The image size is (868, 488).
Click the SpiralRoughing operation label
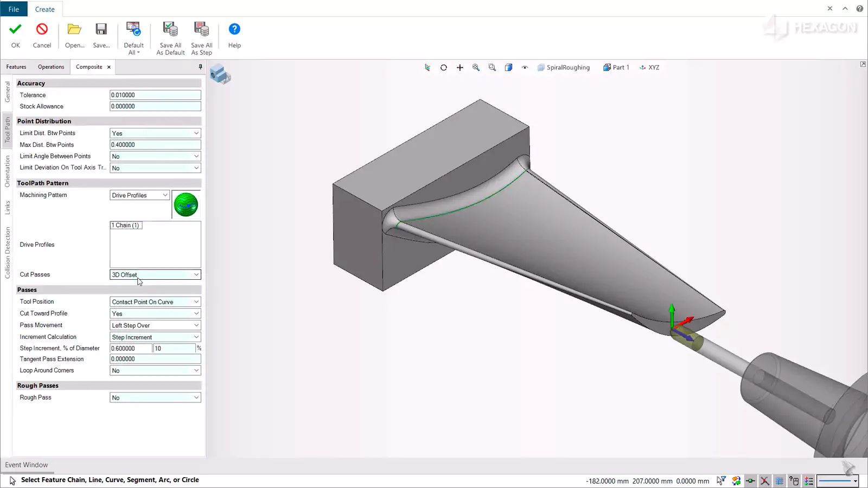[563, 68]
